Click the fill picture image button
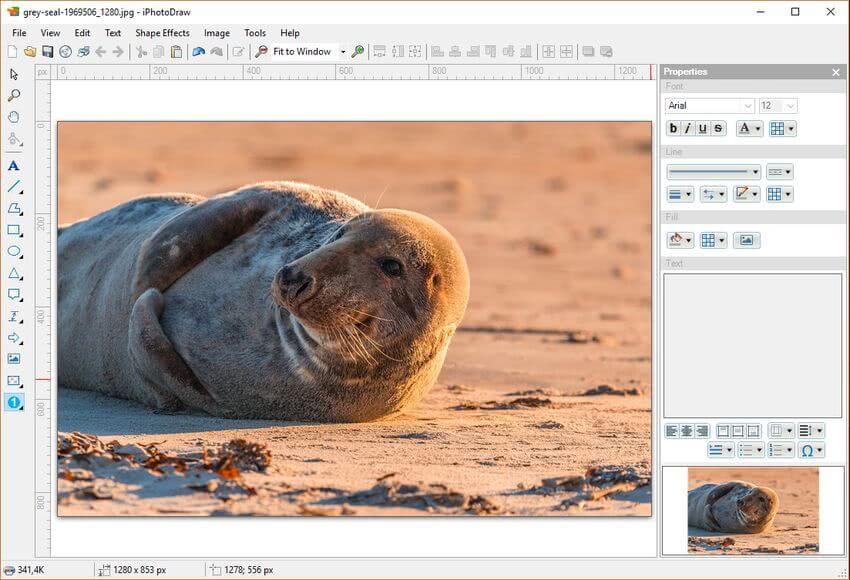The width and height of the screenshot is (850, 580). [746, 240]
